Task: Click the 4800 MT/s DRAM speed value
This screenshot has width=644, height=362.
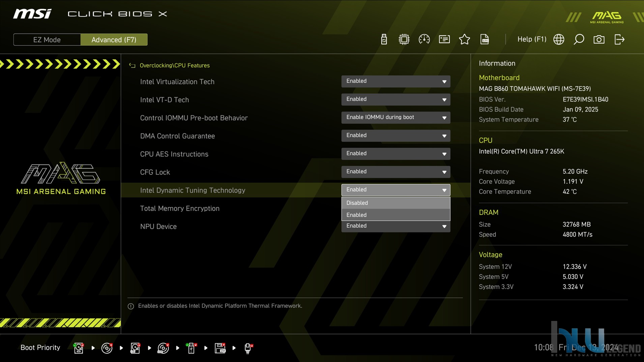Action: click(x=577, y=235)
